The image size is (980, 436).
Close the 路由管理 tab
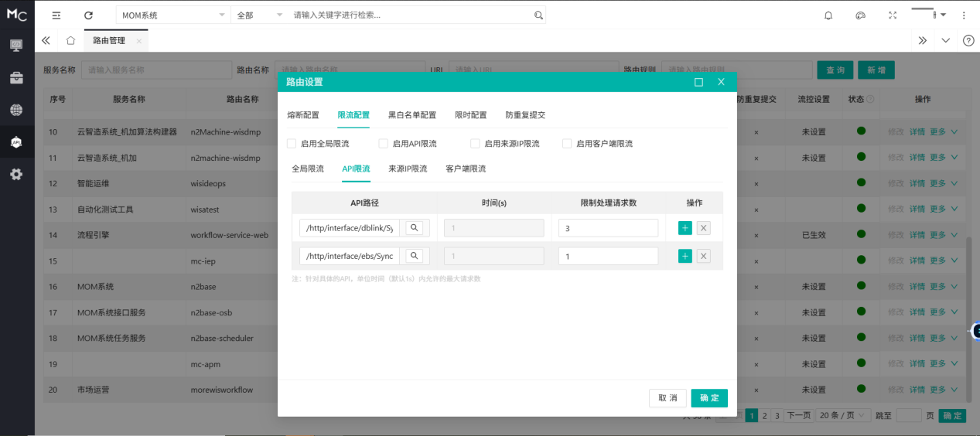coord(138,40)
